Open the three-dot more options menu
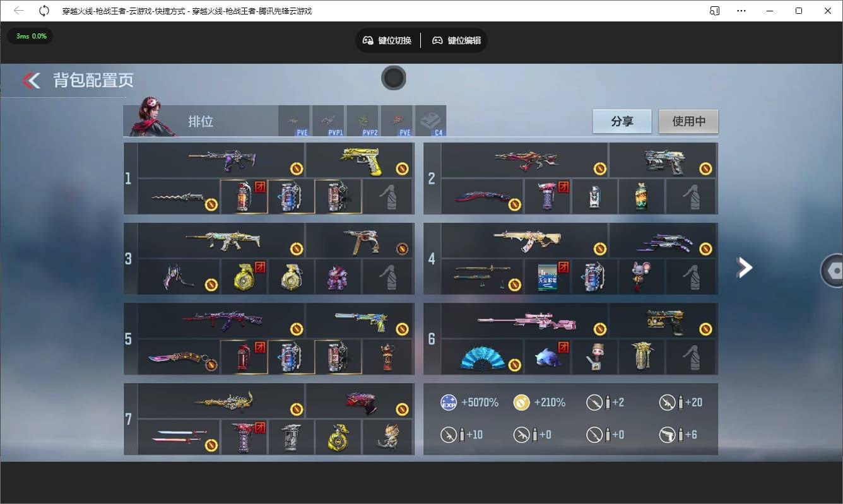 [741, 11]
